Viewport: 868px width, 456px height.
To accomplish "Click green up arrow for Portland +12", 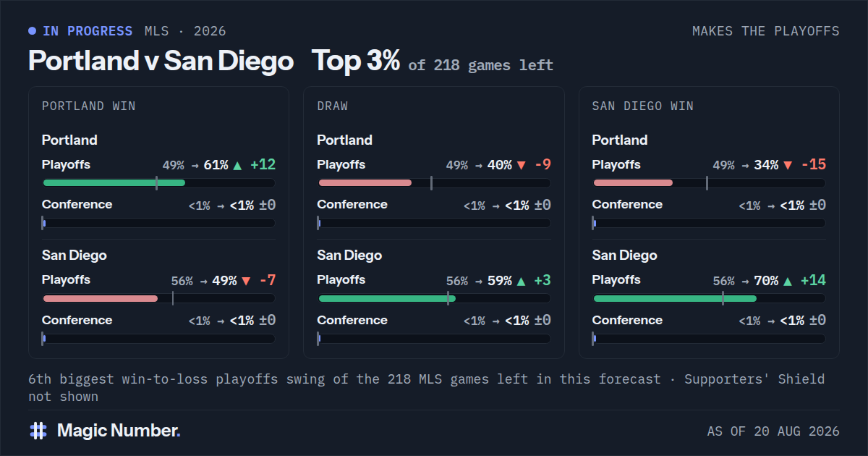I will [x=237, y=165].
